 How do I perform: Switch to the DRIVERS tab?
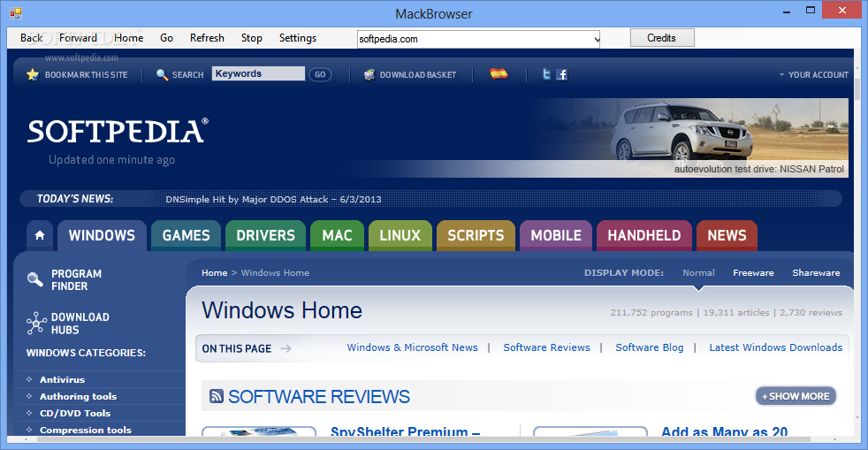266,235
